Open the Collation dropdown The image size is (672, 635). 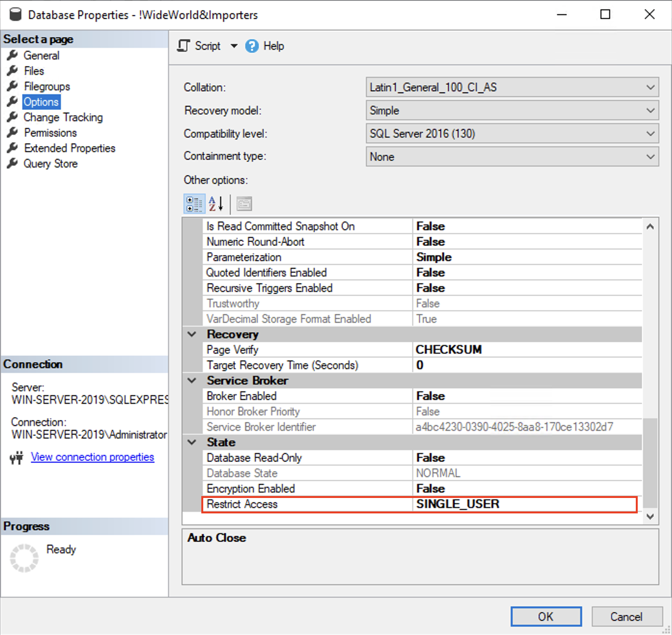coord(512,87)
